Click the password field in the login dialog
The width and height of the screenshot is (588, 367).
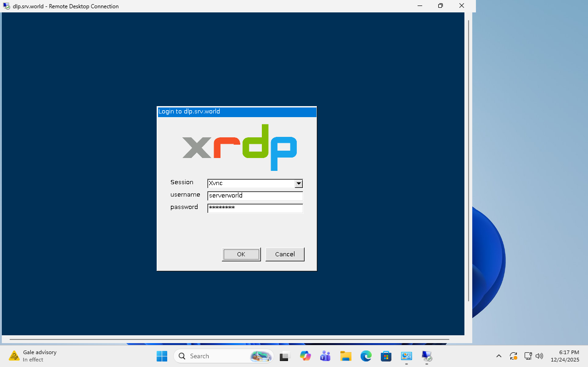255,208
